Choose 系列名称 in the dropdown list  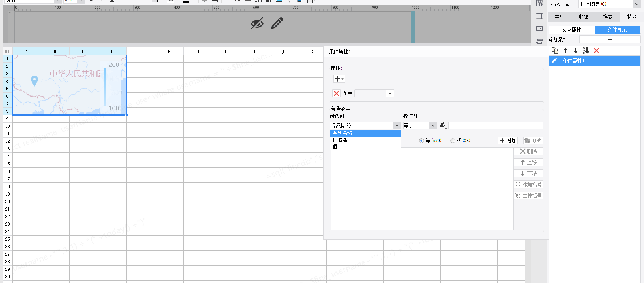click(x=365, y=133)
